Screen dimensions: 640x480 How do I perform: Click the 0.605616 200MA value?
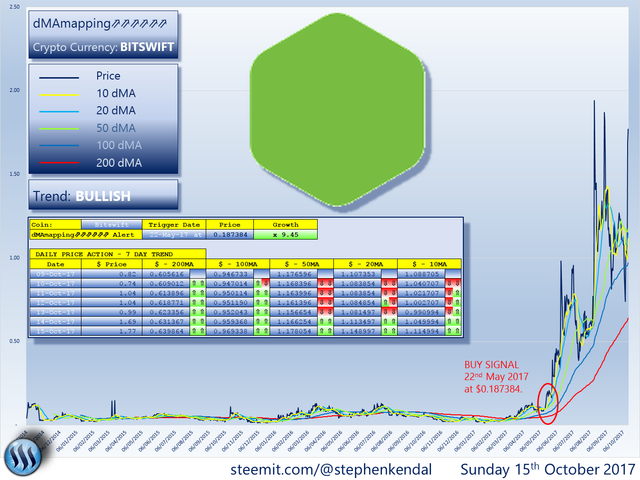pyautogui.click(x=166, y=274)
